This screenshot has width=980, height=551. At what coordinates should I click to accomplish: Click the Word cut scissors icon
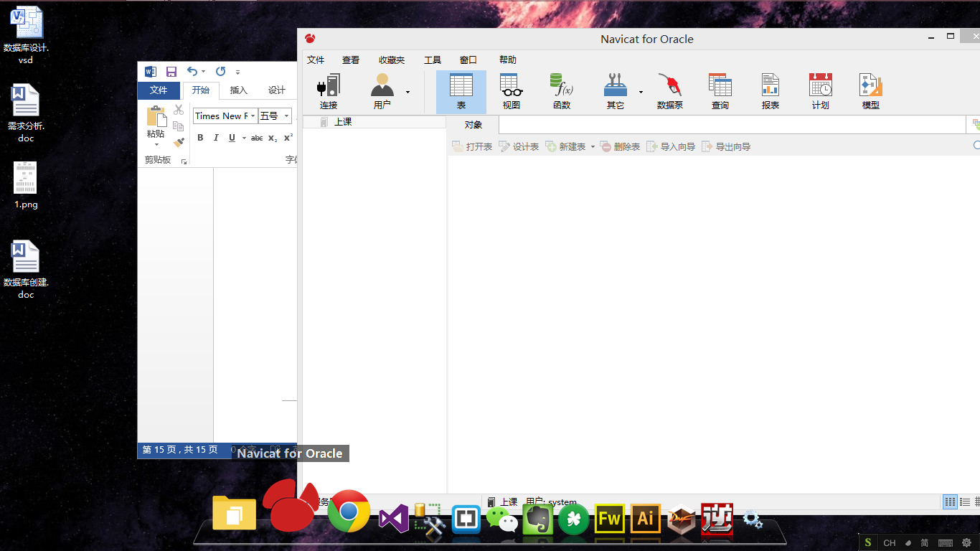tap(179, 110)
